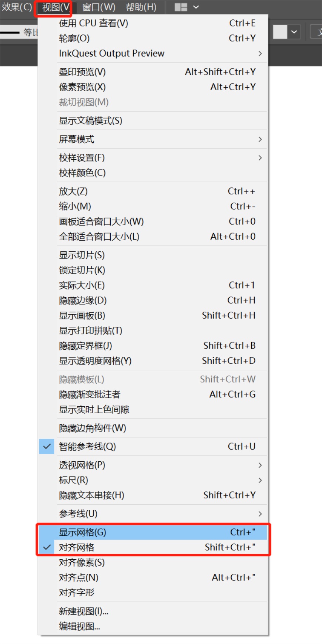Open the 帮助(H) menu

[x=141, y=7]
